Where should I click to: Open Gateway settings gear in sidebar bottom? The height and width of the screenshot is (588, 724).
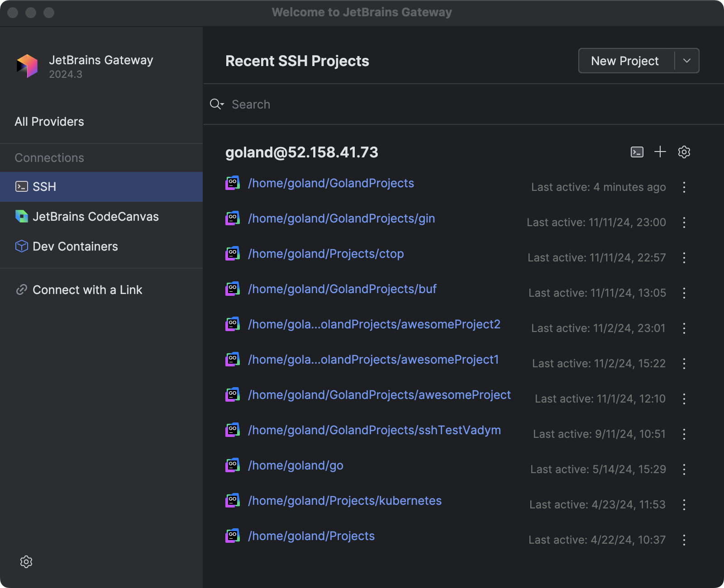coord(26,562)
